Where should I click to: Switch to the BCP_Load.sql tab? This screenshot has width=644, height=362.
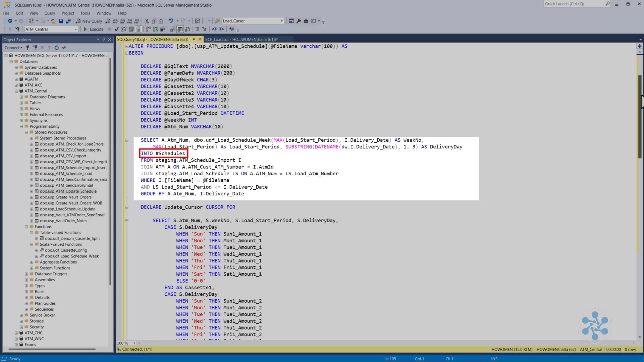point(241,39)
